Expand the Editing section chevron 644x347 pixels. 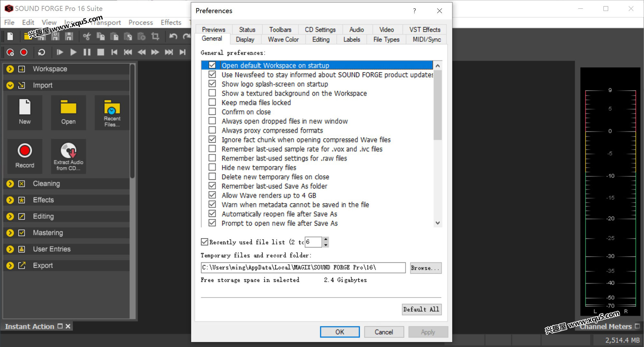pos(10,217)
